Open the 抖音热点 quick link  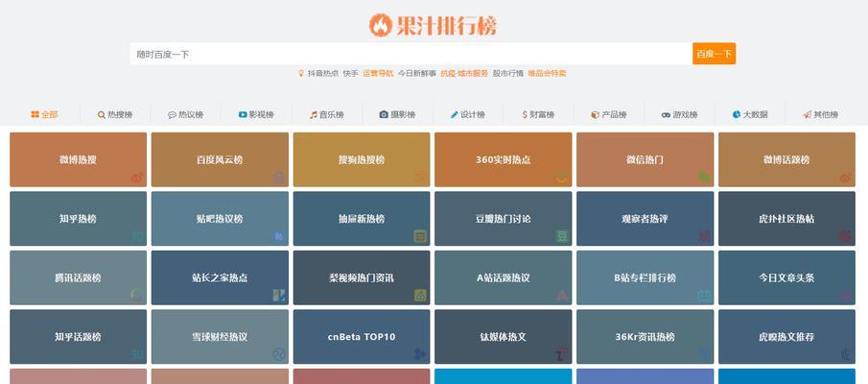[x=322, y=73]
